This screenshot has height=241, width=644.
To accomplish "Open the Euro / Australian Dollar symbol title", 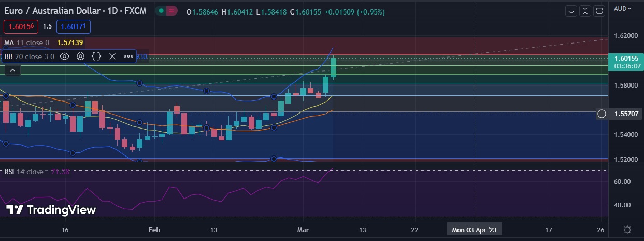I will pos(76,9).
